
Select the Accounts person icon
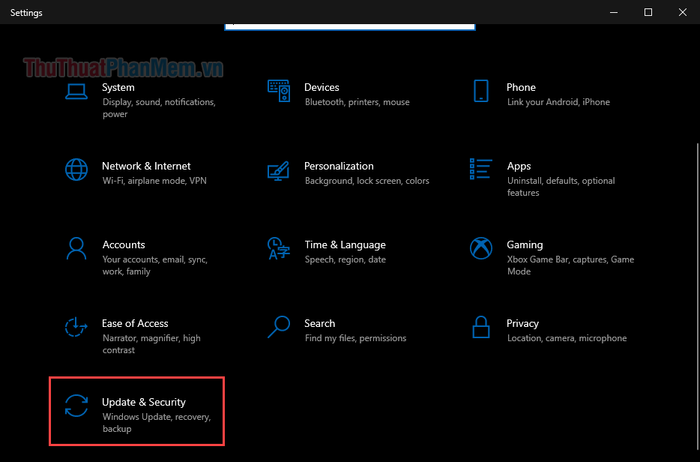pyautogui.click(x=76, y=248)
